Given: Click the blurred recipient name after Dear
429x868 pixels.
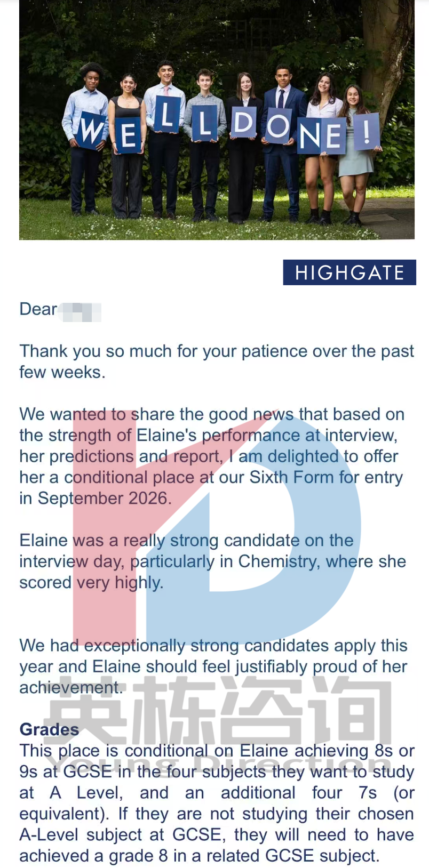Looking at the screenshot, I should pyautogui.click(x=80, y=311).
